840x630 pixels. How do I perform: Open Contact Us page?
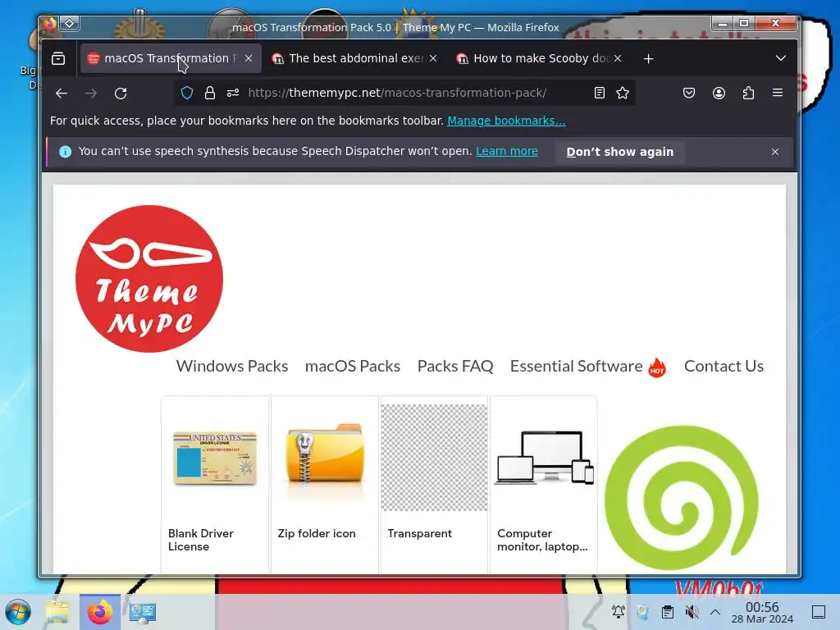click(x=724, y=366)
